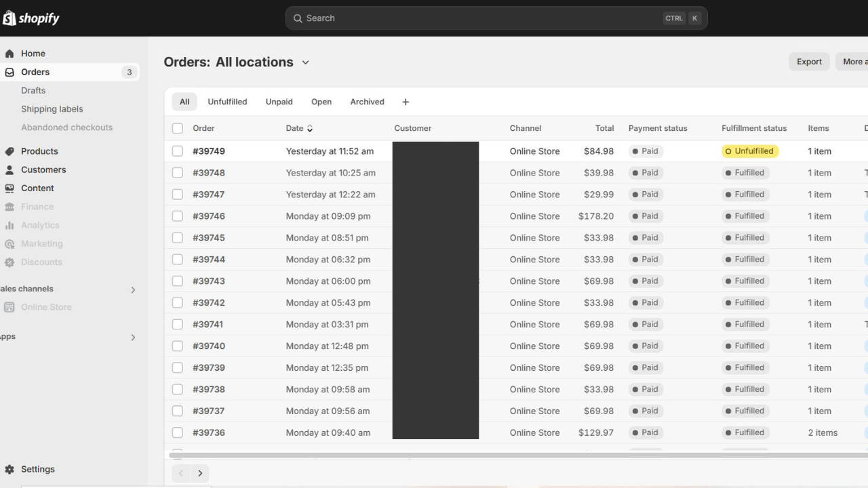Show the Open orders tab
Image resolution: width=868 pixels, height=488 pixels.
[x=321, y=102]
